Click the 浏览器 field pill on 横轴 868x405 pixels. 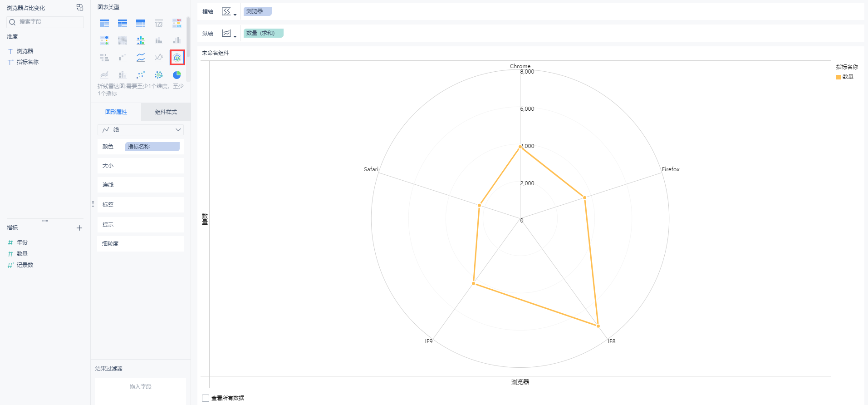point(257,11)
